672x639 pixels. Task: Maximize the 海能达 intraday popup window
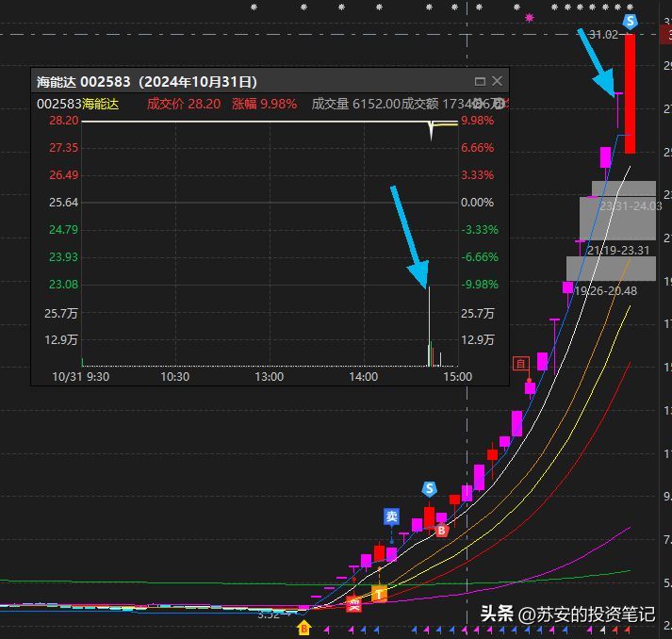coord(480,82)
